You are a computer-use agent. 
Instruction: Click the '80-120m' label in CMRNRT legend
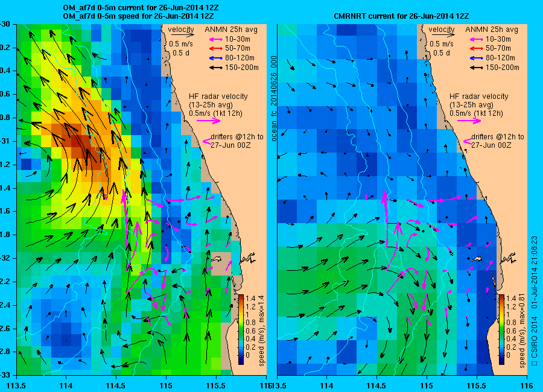500,58
